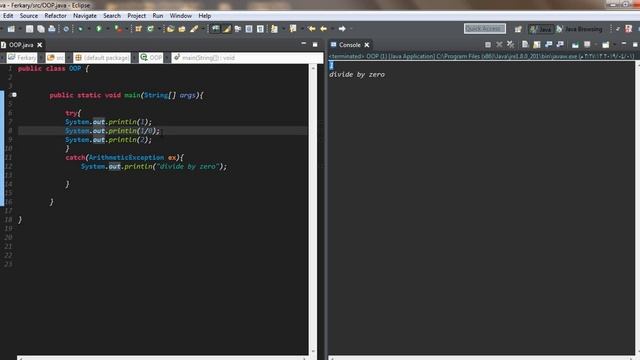Click Remove All Terminated Launches icon
640x360 pixels.
coord(510,44)
